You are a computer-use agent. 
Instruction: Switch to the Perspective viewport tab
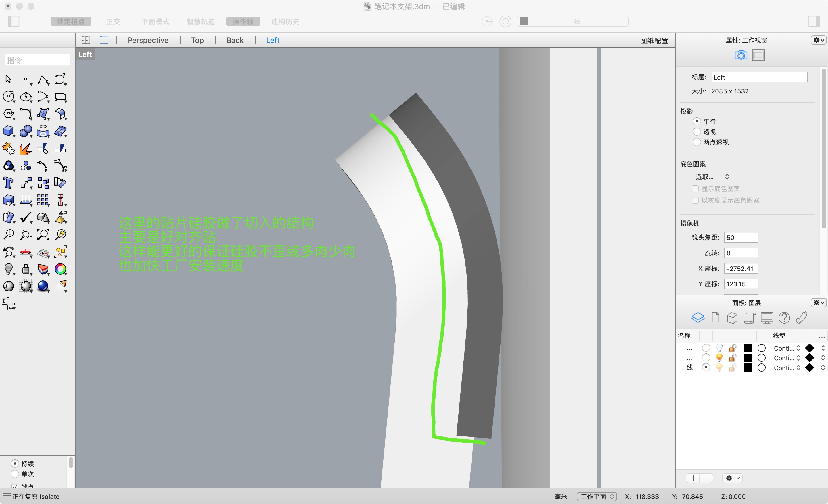pos(147,40)
